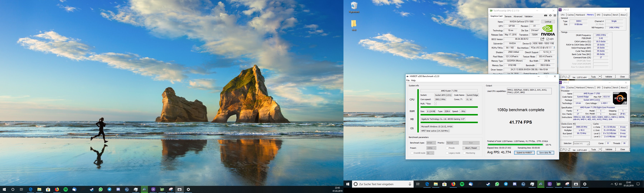644x193 pixels.
Task: Switch to the Advanced tab in GPU-Z
Action: [x=518, y=16]
